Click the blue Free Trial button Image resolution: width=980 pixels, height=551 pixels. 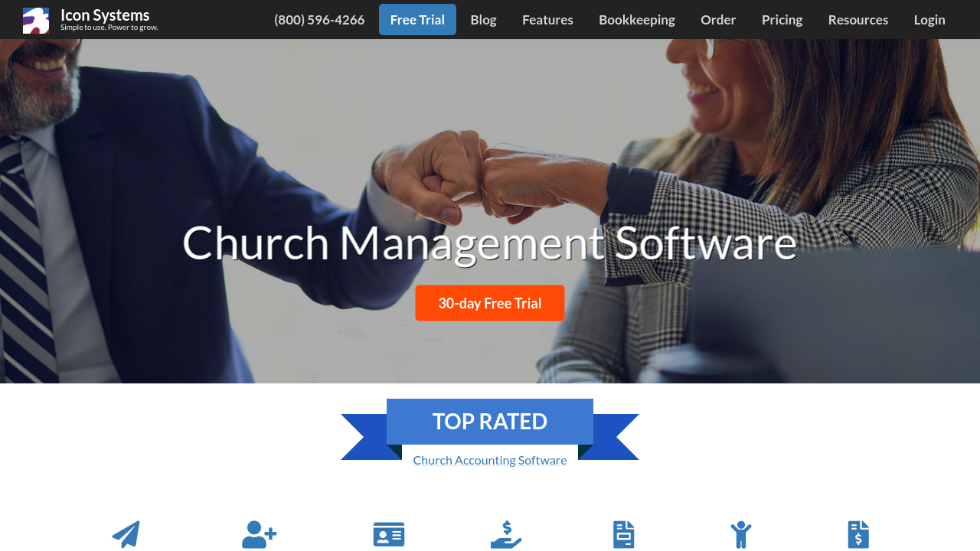click(x=417, y=20)
